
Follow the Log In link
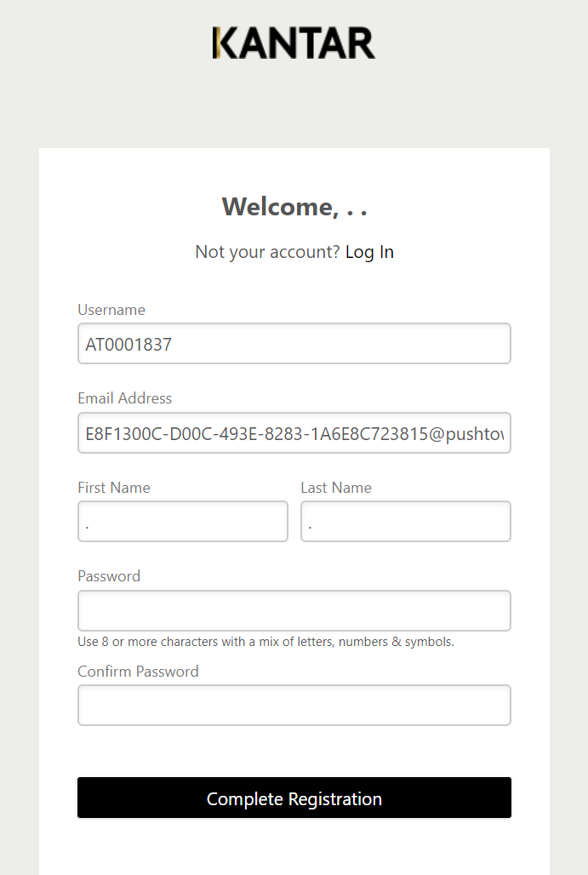[369, 252]
